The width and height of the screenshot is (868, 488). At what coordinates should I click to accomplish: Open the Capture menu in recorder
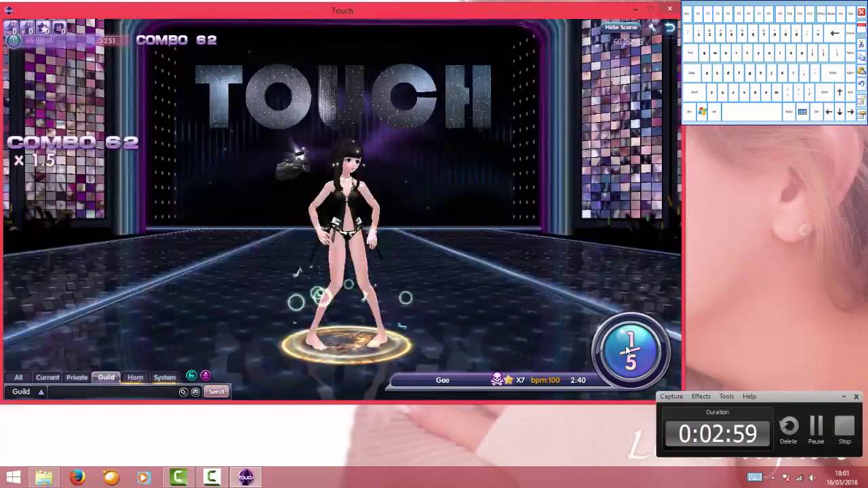pos(671,396)
